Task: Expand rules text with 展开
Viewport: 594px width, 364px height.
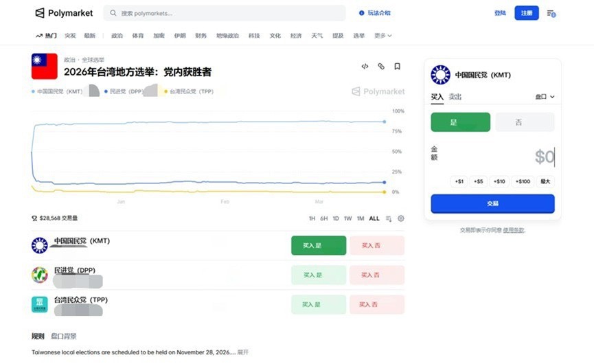Action: [x=243, y=352]
